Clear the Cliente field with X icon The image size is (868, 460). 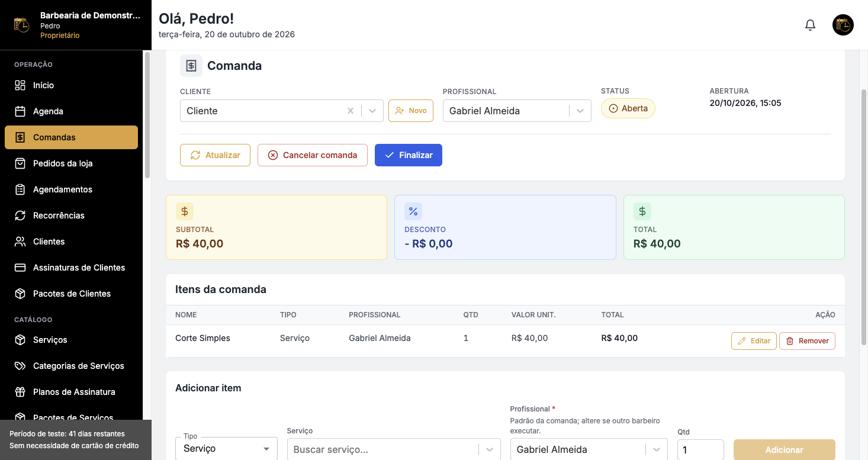pyautogui.click(x=351, y=111)
